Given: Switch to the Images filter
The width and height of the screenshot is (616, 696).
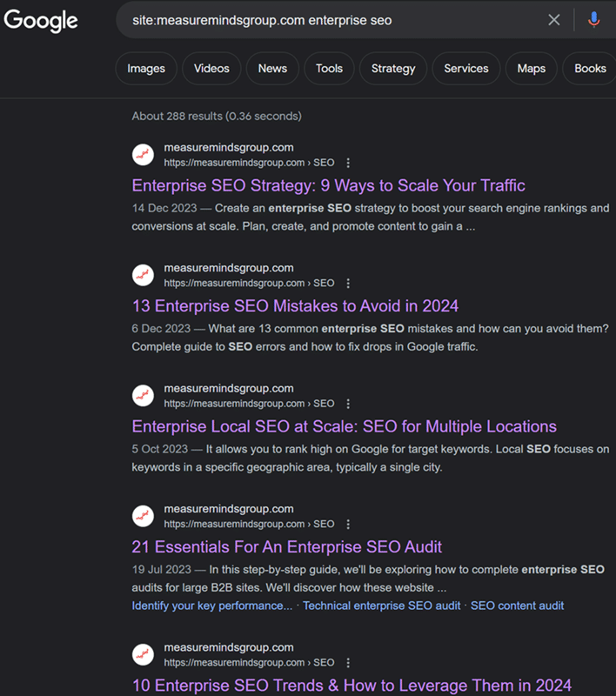Looking at the screenshot, I should (x=146, y=69).
